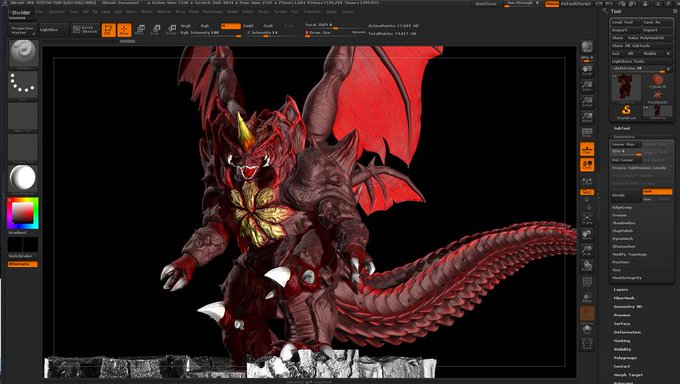Viewport: 680px width, 384px height.
Task: Toggle PolyF polyframe display
Action: tap(587, 282)
